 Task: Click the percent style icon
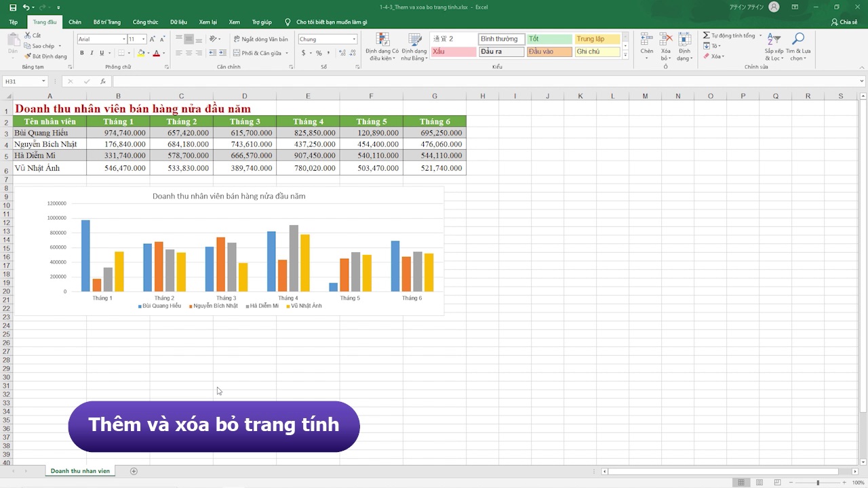(x=319, y=53)
